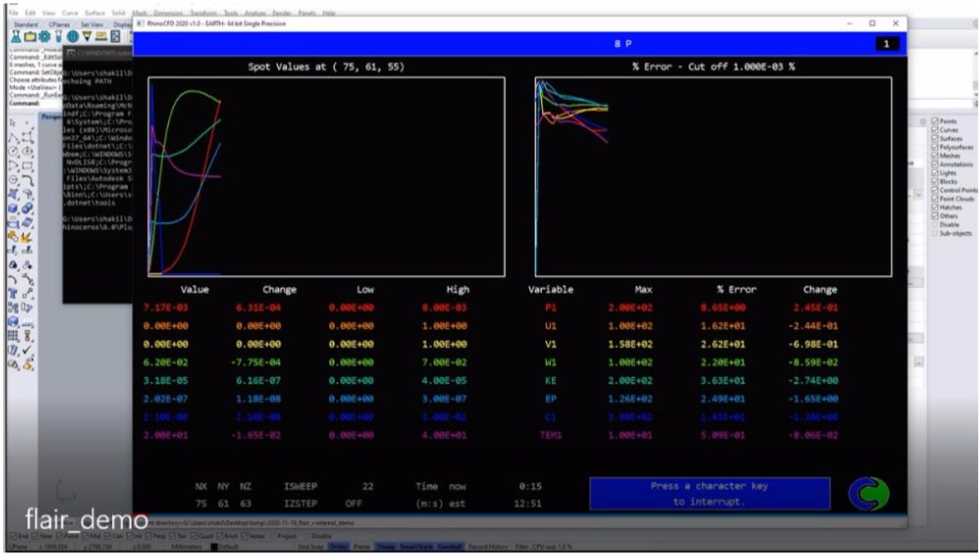980x554 pixels.
Task: Toggle the Lights filter checkbox
Action: coord(935,173)
